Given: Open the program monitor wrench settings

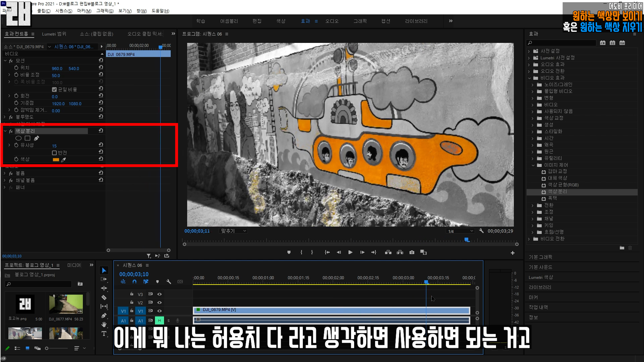Looking at the screenshot, I should [481, 231].
